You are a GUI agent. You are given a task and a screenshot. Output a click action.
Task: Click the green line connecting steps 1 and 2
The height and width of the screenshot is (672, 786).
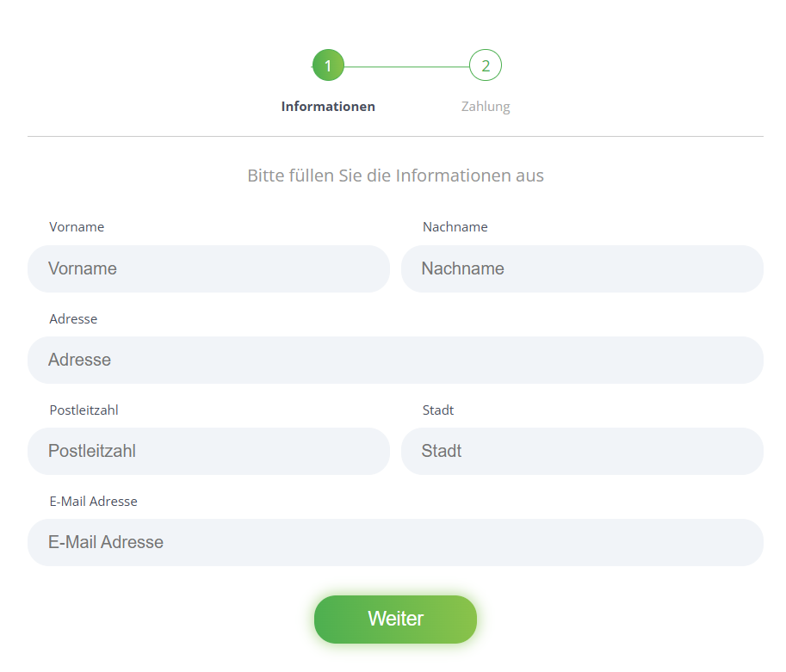(406, 66)
